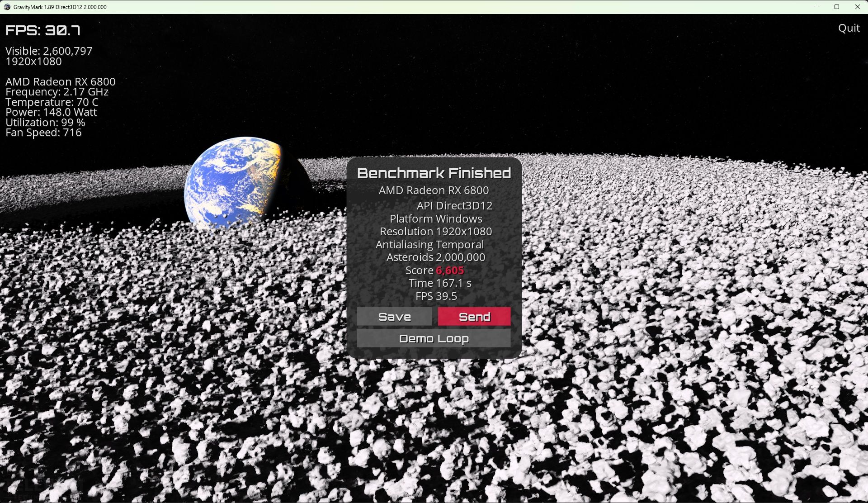Click the 1920x1080 overlay resolution text
868x503 pixels.
coord(33,62)
